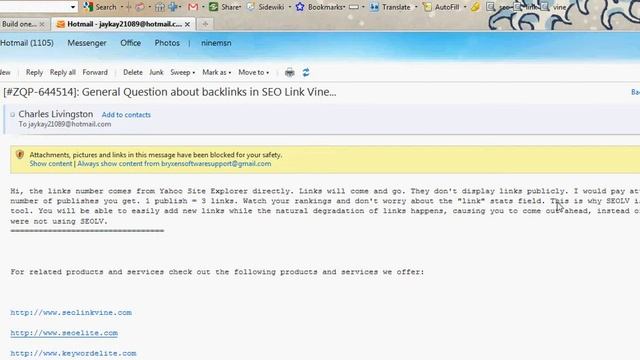Click the blue refresh arrows icon
Screen dimensions: 640x360
[x=306, y=72]
